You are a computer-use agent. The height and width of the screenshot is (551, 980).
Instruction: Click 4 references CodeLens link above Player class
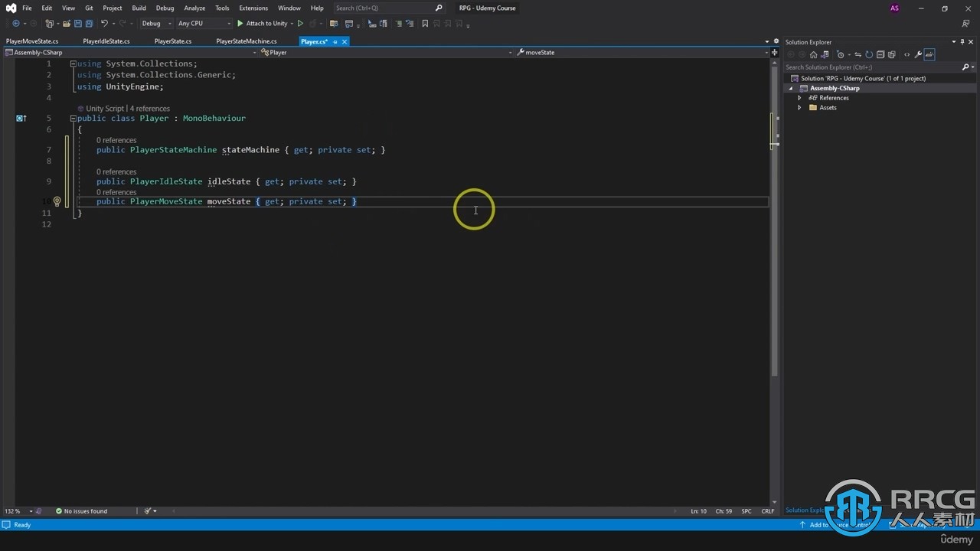coord(149,109)
